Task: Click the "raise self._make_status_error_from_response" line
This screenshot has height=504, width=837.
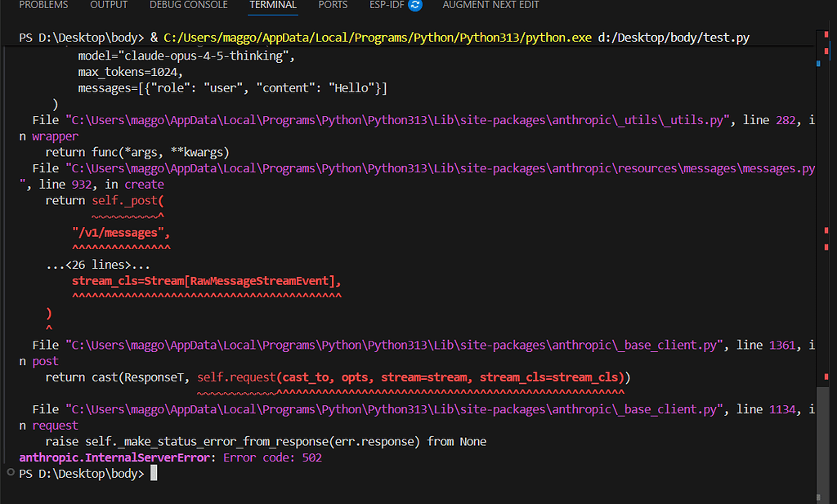Action: (x=266, y=442)
